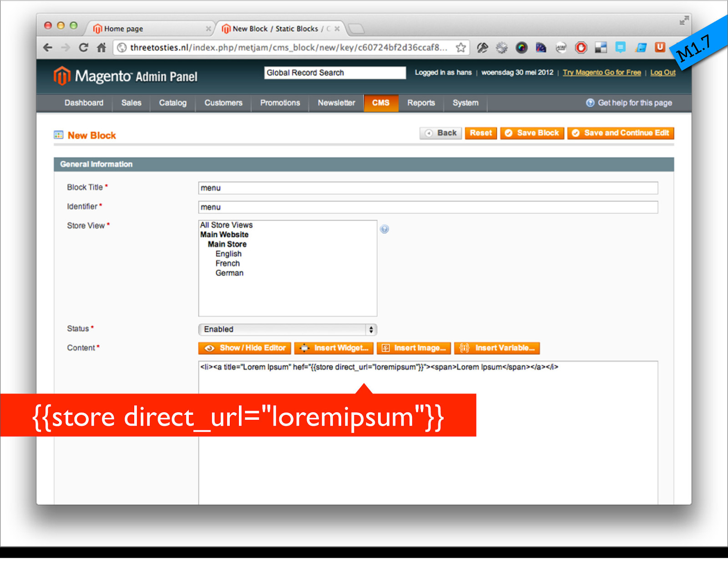
Task: Click Insert Image button
Action: click(414, 348)
